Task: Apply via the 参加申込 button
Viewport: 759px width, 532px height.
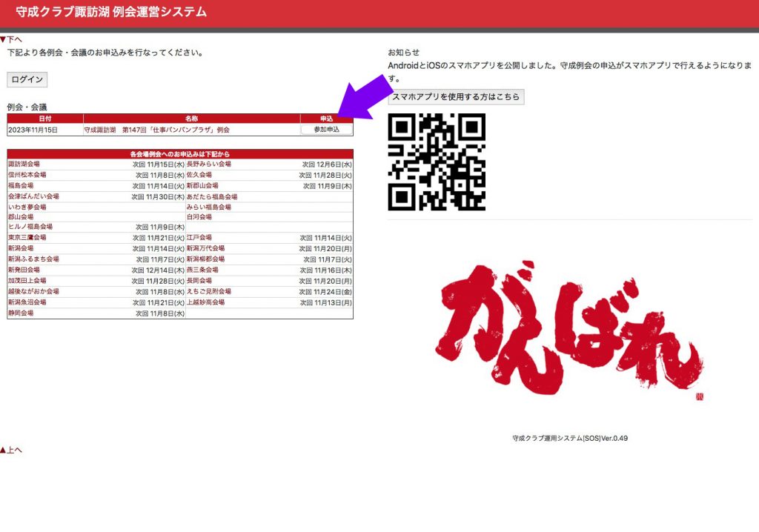Action: point(327,130)
